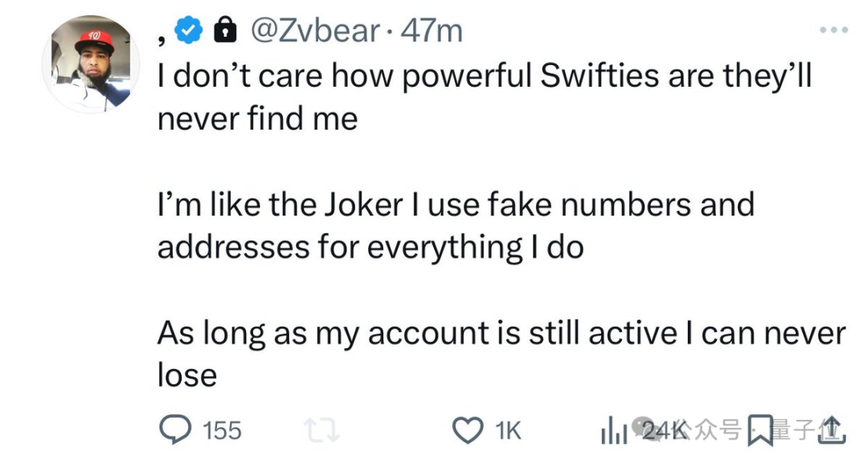Share the tweet using upload arrow icon

833,430
